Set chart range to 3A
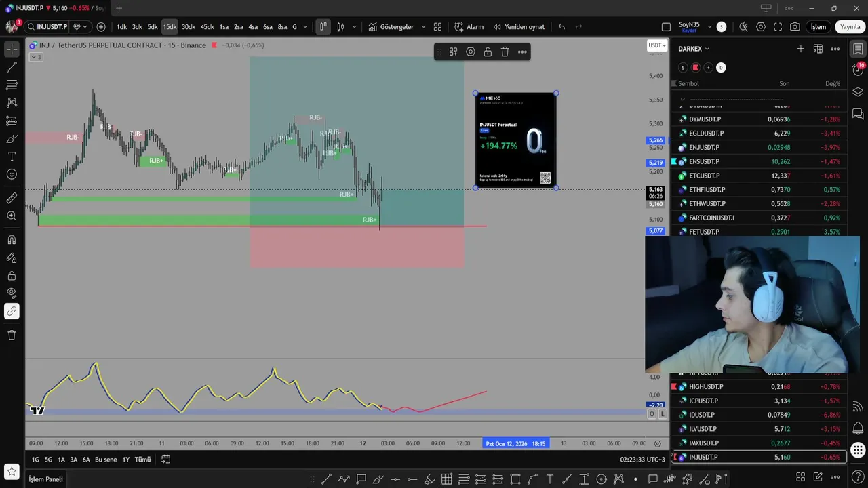 click(73, 460)
